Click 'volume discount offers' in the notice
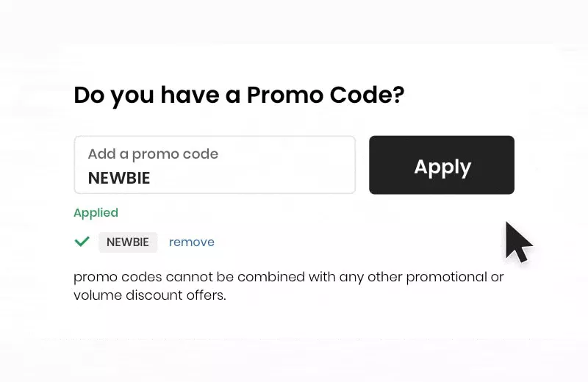 tap(149, 295)
